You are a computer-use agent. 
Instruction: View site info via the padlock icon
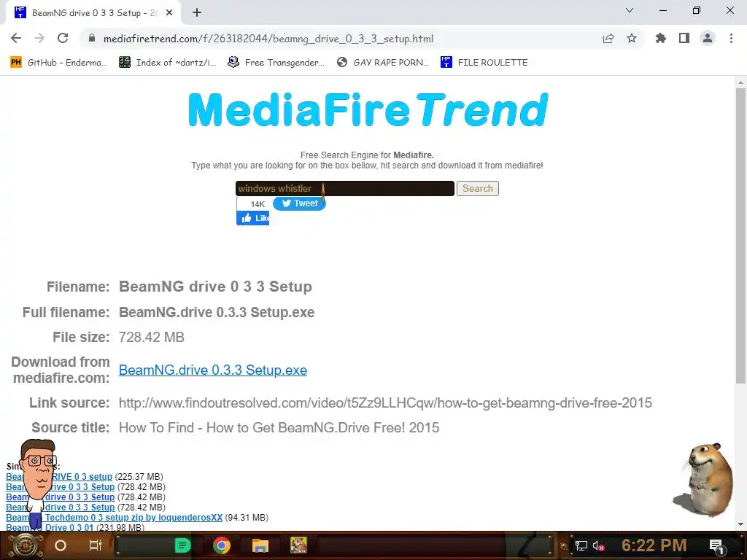point(92,38)
